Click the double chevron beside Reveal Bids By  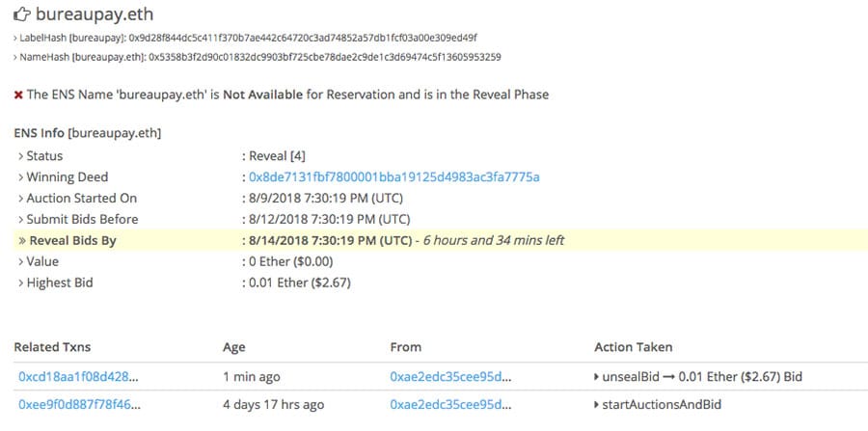(21, 241)
